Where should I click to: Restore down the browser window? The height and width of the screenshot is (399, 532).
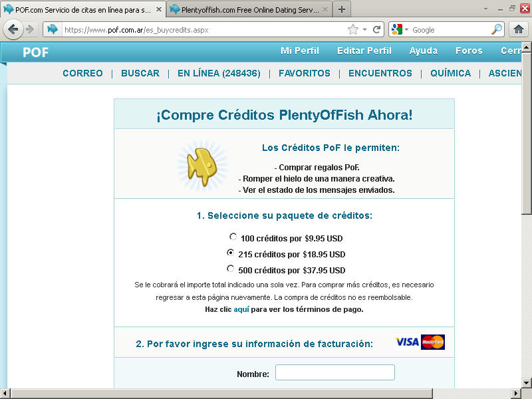coord(512,9)
